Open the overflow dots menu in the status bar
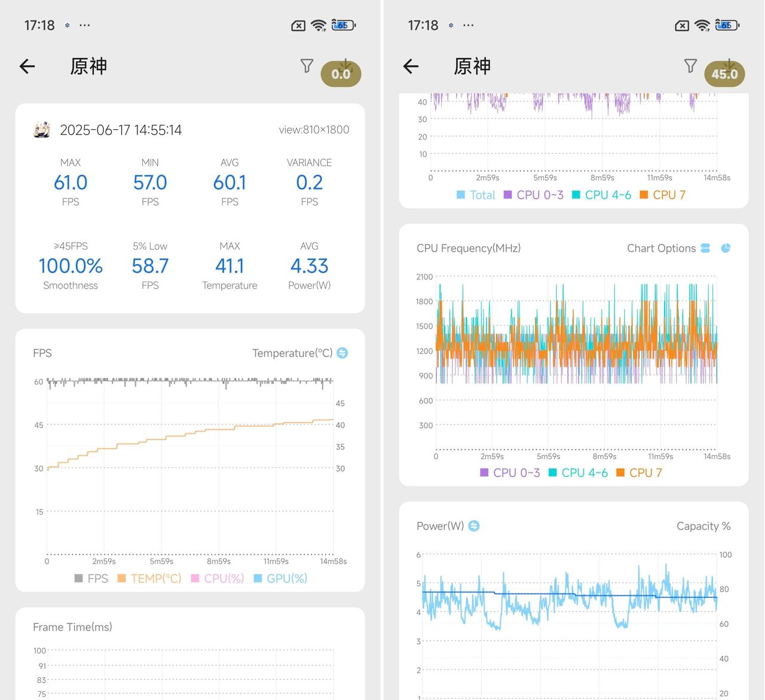The image size is (765, 700). [84, 25]
